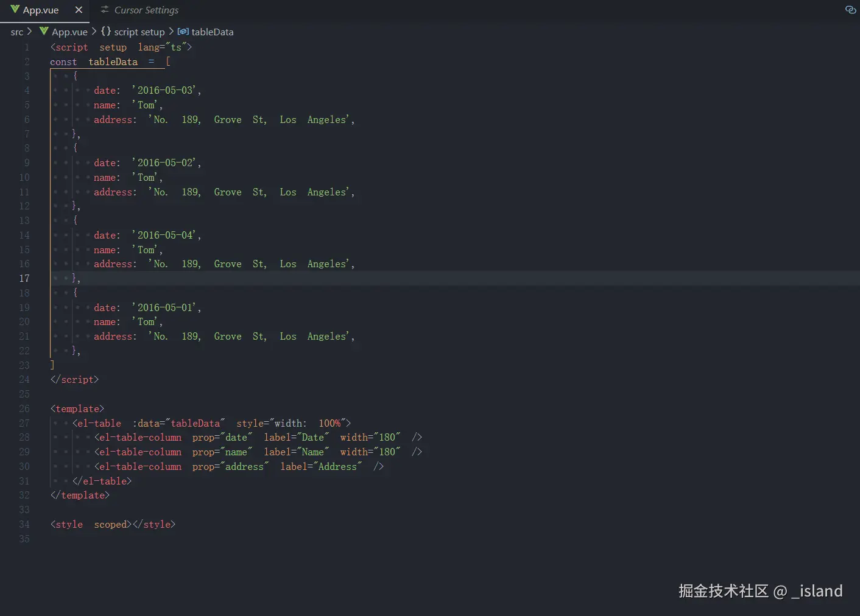Viewport: 860px width, 616px height.
Task: Click the opening <template> tag
Action: click(77, 409)
